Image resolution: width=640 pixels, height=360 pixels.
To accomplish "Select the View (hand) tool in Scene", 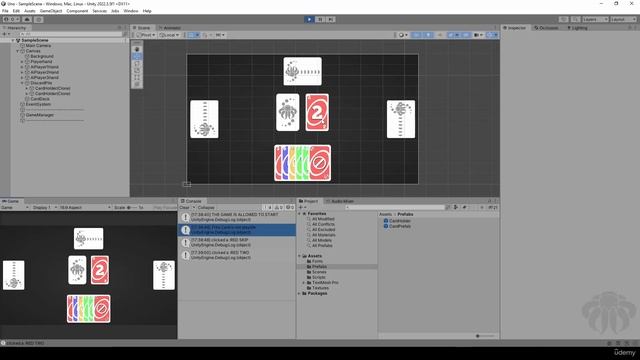I will [x=137, y=49].
